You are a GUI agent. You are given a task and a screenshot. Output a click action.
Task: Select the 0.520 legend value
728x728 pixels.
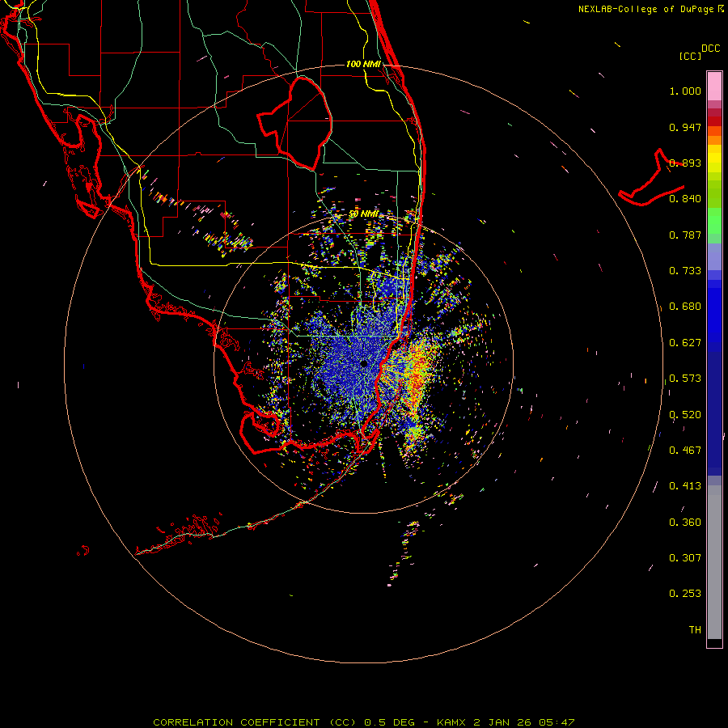(x=685, y=414)
